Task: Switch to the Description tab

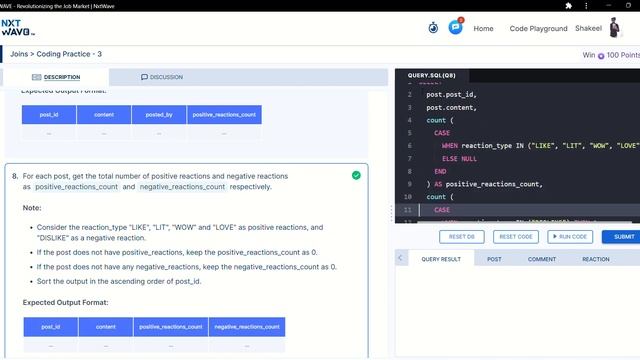Action: (x=56, y=77)
